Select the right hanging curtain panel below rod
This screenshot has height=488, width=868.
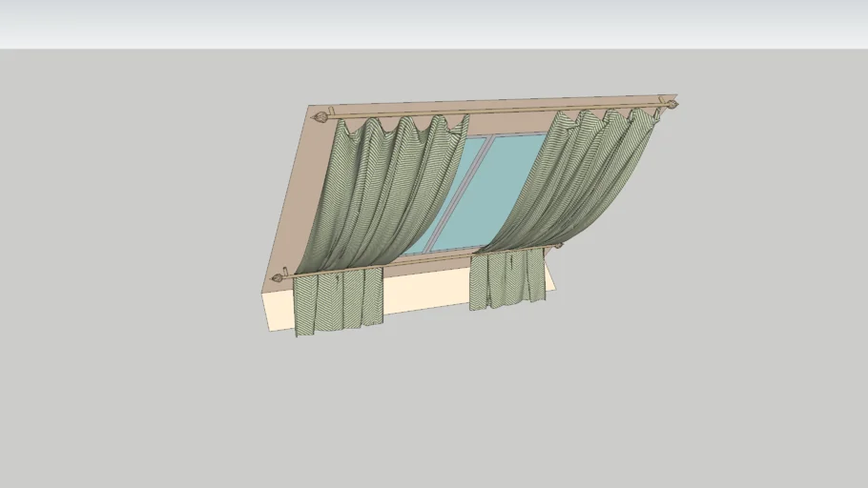pos(506,279)
